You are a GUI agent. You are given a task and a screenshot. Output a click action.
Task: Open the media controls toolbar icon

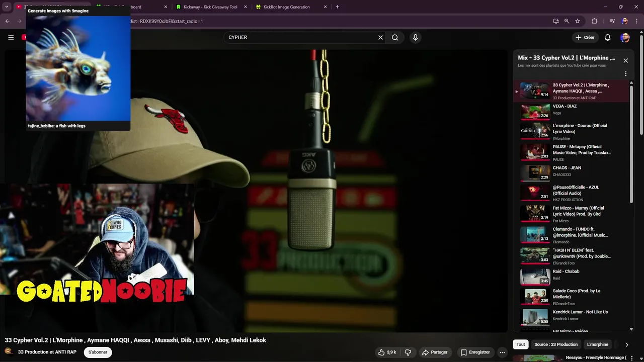(x=612, y=21)
